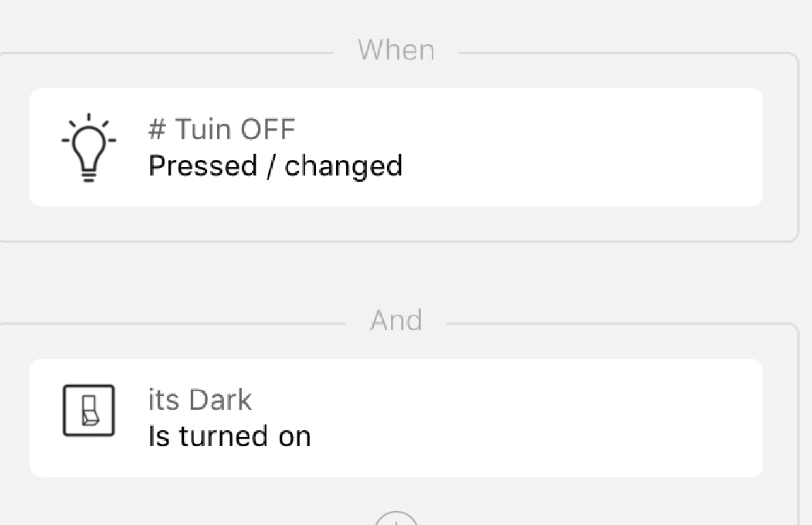Click the word "changed" in the trigger card

tap(344, 165)
